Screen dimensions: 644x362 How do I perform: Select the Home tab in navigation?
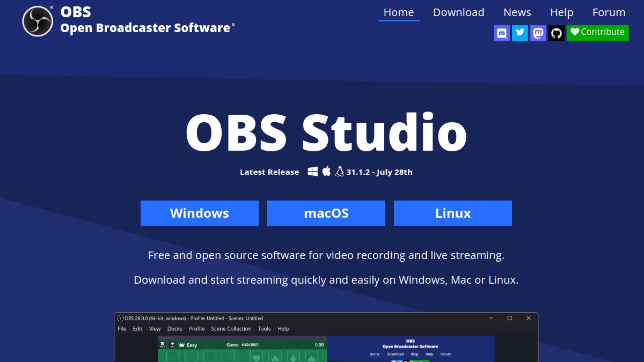pos(398,12)
